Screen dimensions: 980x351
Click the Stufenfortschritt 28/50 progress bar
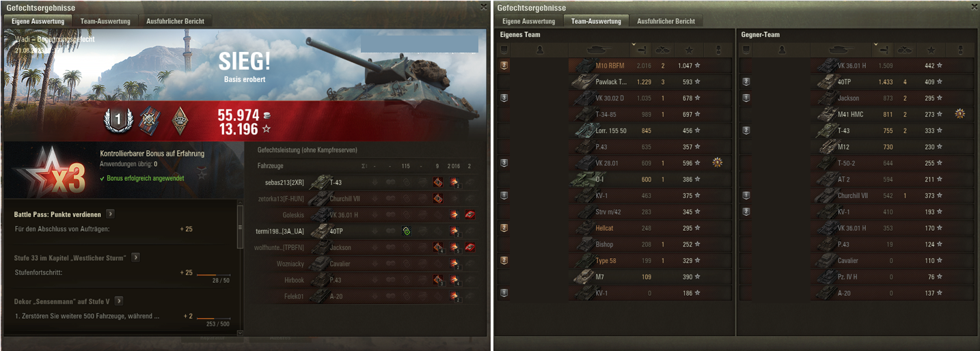(x=213, y=275)
